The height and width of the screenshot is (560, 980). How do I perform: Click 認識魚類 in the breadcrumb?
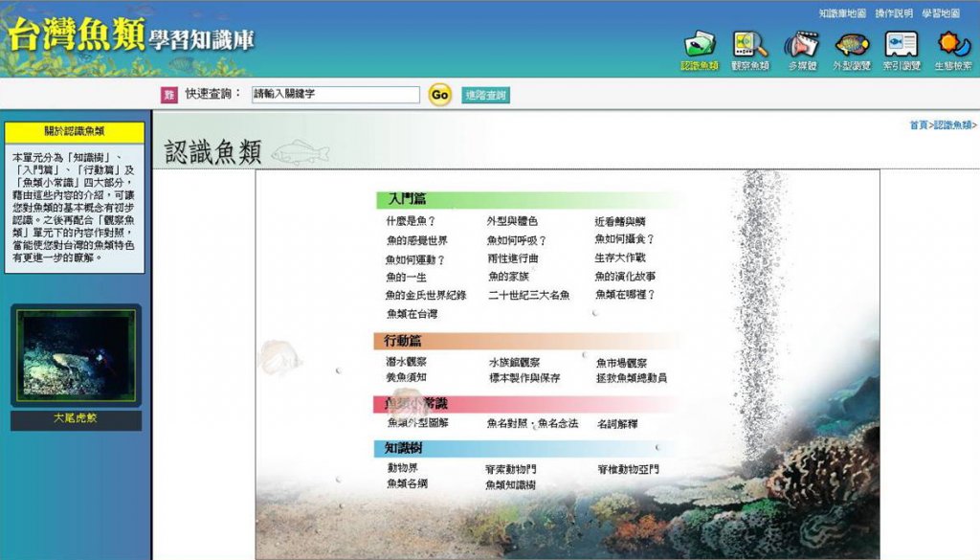point(953,125)
